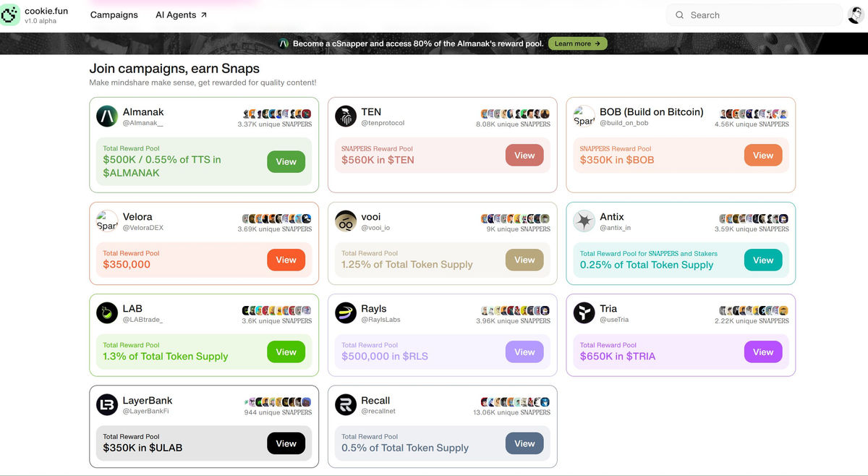Focus the Search input field
Screen dimensions: 868x476
coord(755,15)
